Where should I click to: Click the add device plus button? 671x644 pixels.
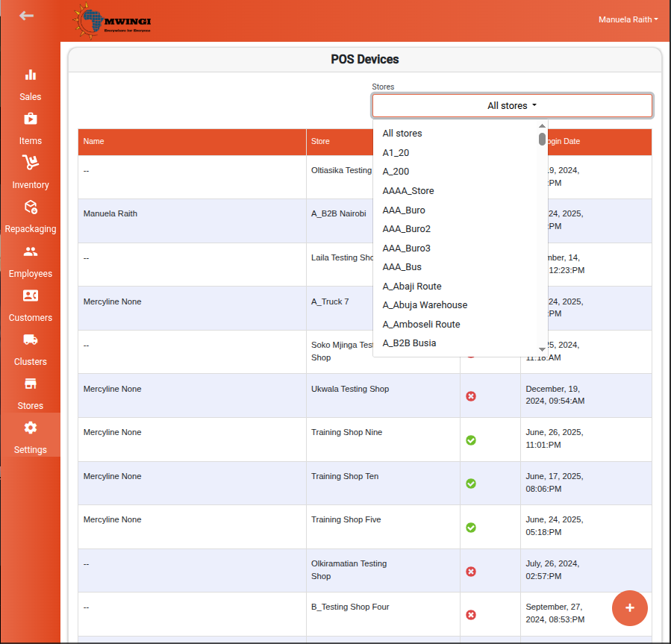629,608
